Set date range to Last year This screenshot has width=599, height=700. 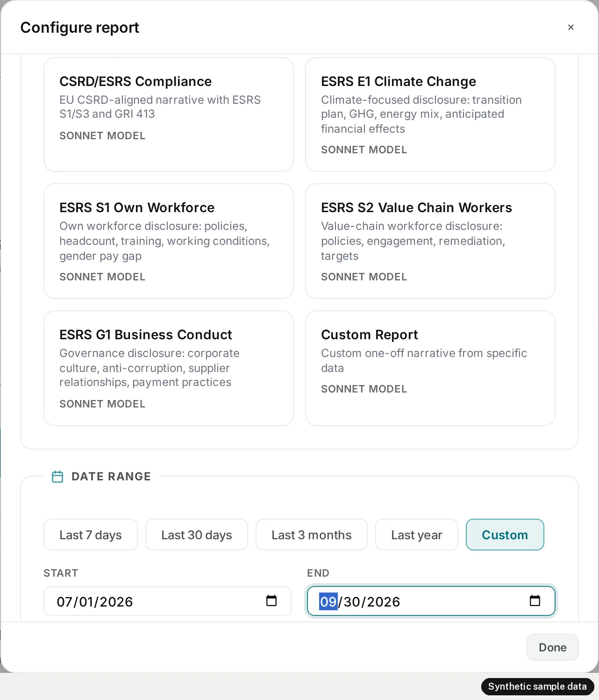pos(417,535)
